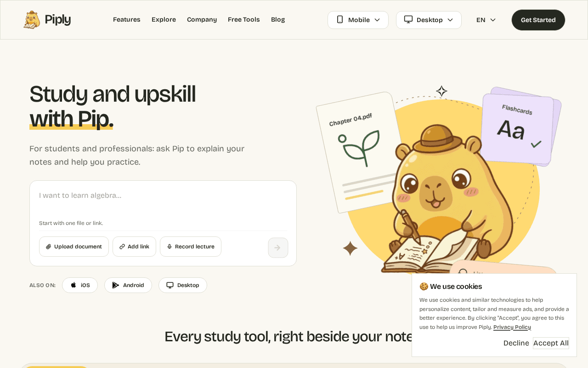The image size is (588, 368).
Task: Open the Desktop app link under Also On
Action: click(x=183, y=285)
